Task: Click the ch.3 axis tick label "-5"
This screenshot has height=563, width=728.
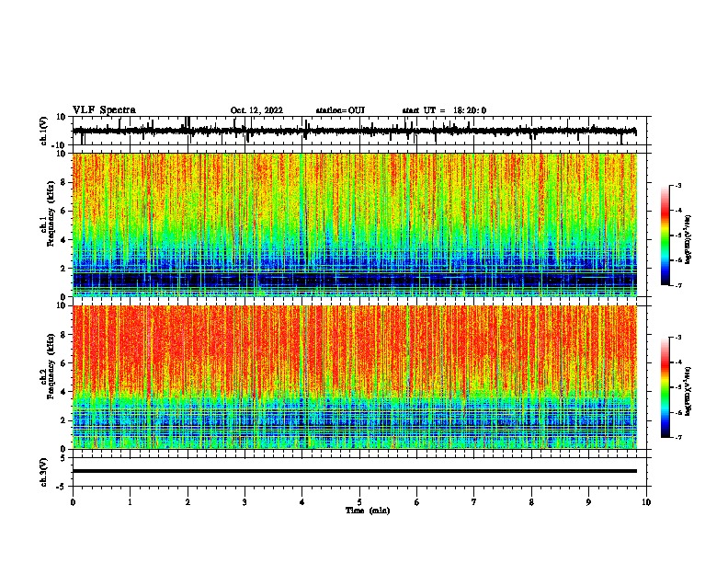Action: coord(63,487)
